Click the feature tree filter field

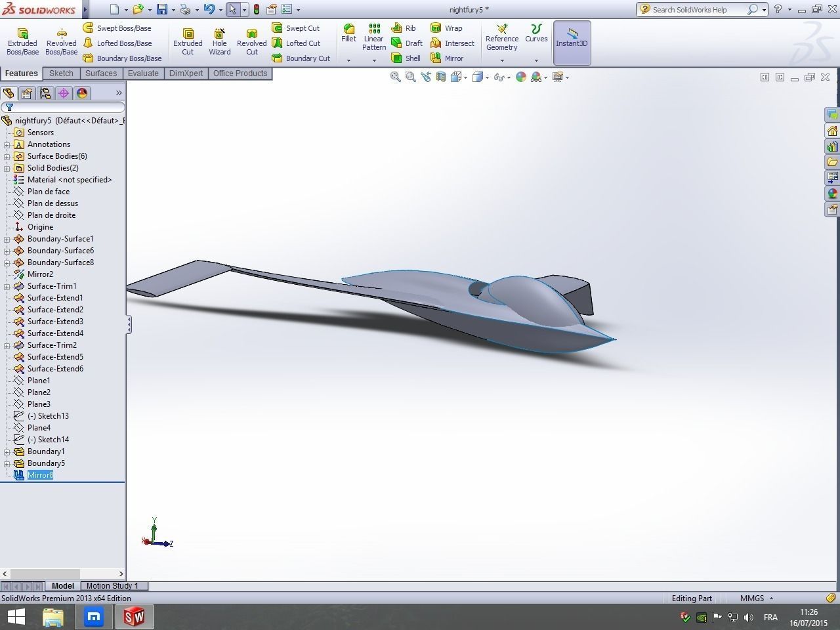pos(63,107)
